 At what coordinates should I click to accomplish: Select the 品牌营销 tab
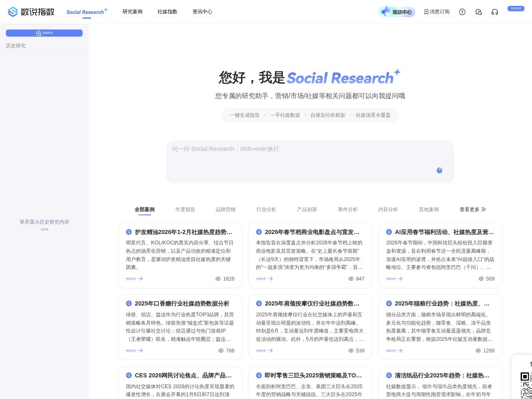click(226, 209)
